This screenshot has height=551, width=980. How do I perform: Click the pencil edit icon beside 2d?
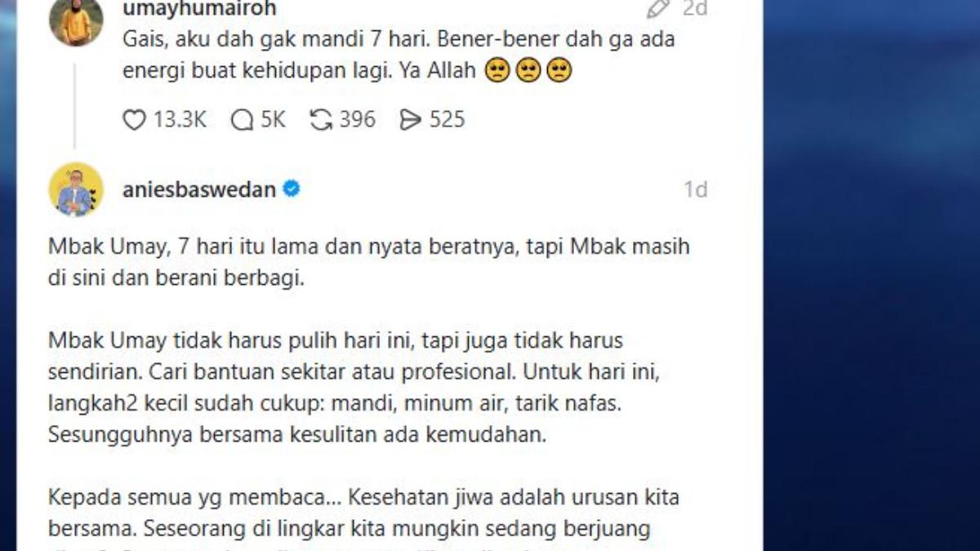pyautogui.click(x=658, y=8)
